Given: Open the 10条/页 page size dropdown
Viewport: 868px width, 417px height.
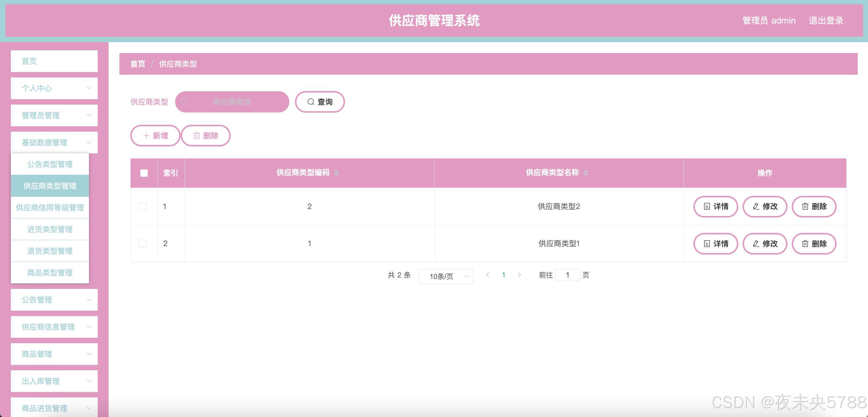Looking at the screenshot, I should (x=446, y=276).
